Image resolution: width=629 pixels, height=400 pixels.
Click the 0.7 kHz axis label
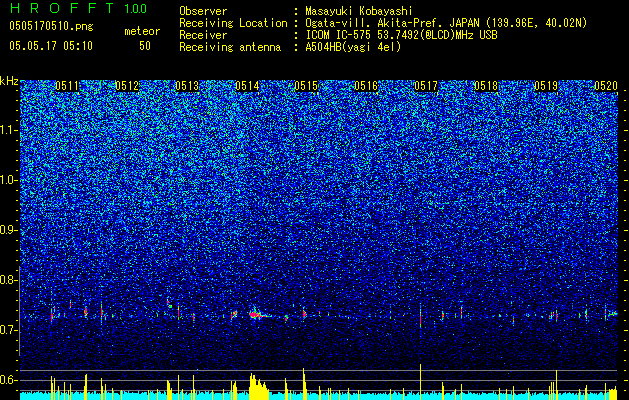tap(9, 330)
